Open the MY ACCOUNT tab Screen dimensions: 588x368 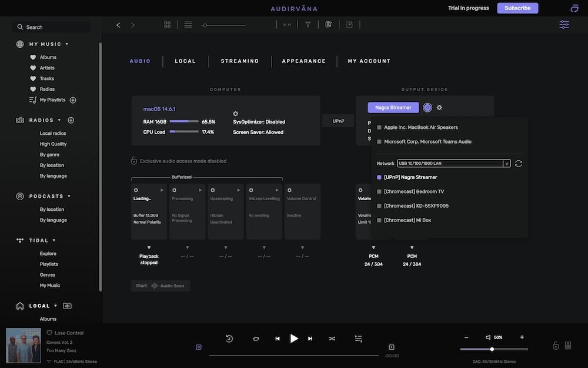pos(369,61)
